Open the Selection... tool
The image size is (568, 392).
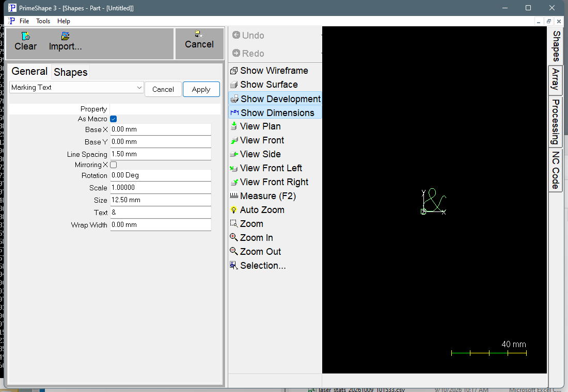[258, 265]
